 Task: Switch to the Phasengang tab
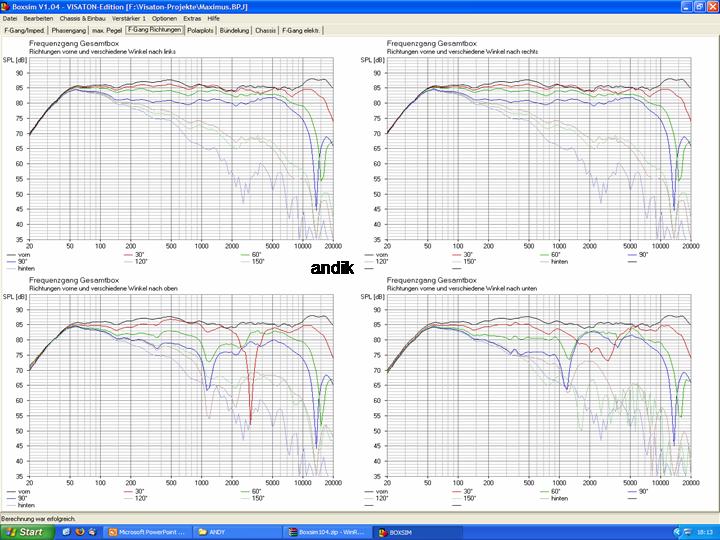coord(69,30)
